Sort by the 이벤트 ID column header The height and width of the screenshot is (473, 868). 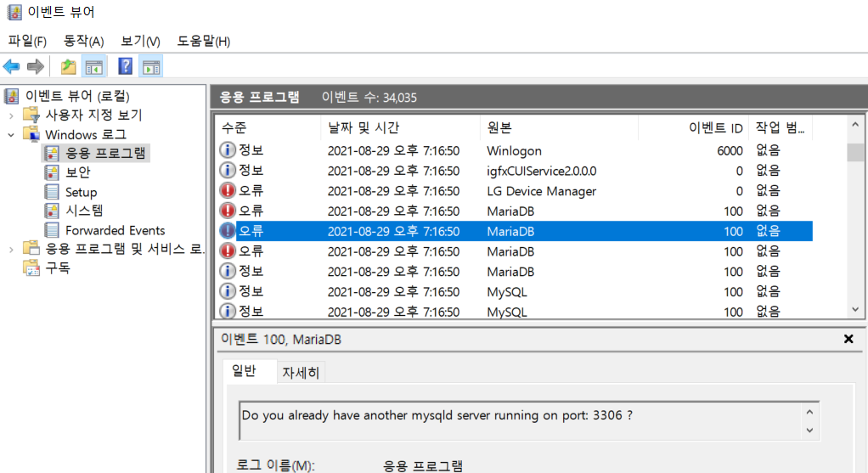tap(694, 128)
